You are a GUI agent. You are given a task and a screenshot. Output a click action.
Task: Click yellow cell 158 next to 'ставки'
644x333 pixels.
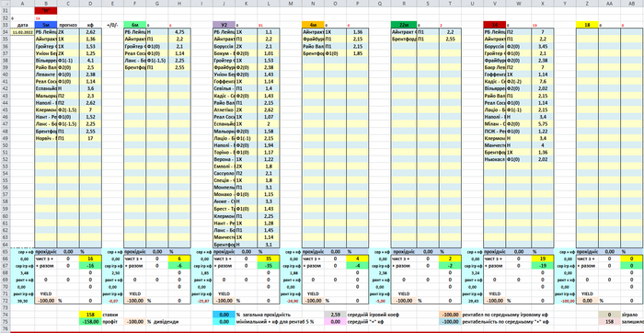(x=90, y=314)
